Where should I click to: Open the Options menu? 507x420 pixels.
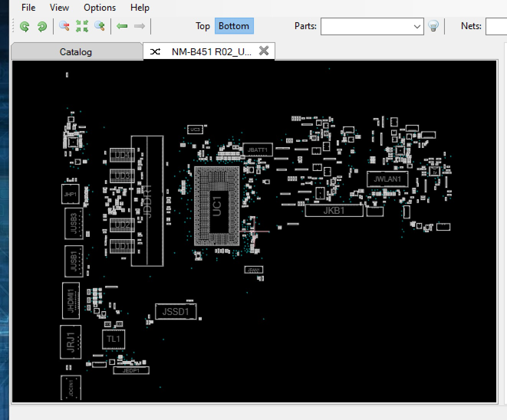pyautogui.click(x=100, y=8)
